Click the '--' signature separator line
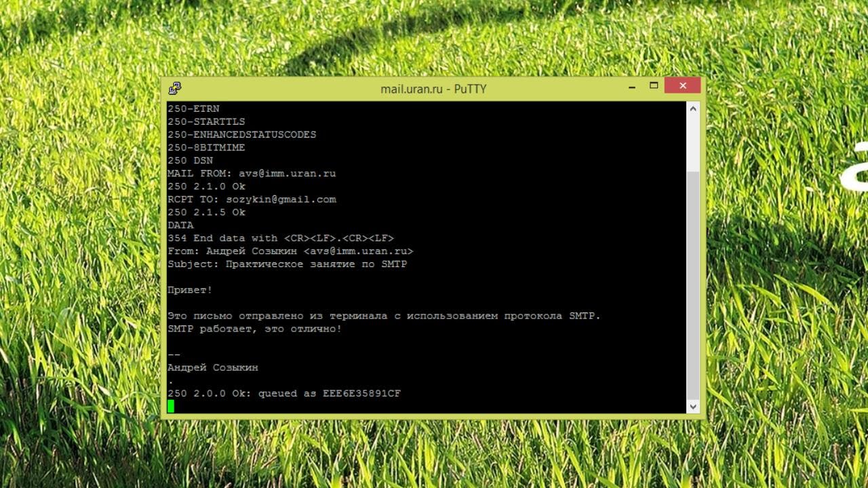Viewport: 868px width, 488px height. point(174,354)
